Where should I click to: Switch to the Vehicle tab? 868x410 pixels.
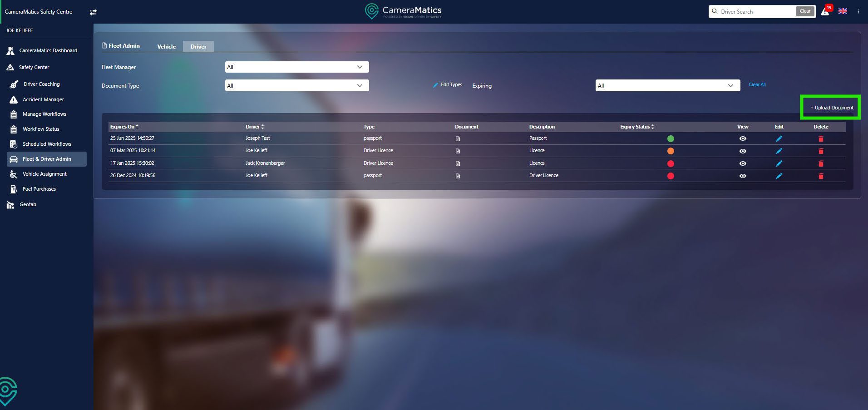tap(166, 46)
